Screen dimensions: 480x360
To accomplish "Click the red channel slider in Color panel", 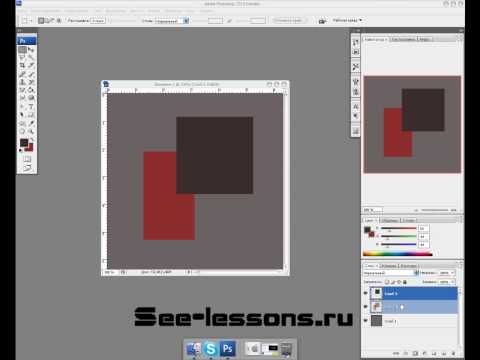I will coord(399,229).
